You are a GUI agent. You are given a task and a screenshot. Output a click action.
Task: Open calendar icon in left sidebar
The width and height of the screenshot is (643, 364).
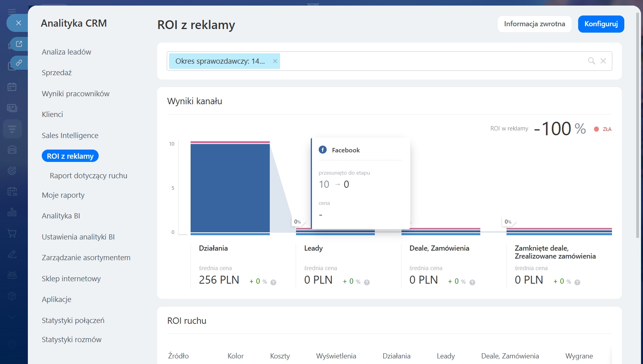point(12,87)
